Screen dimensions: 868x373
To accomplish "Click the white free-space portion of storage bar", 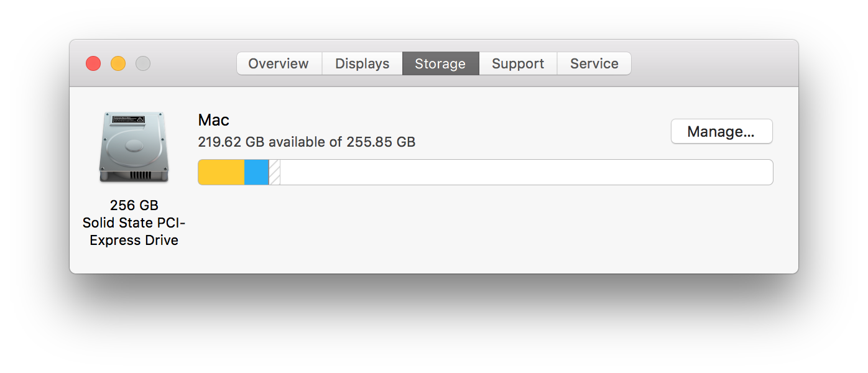I will [522, 172].
